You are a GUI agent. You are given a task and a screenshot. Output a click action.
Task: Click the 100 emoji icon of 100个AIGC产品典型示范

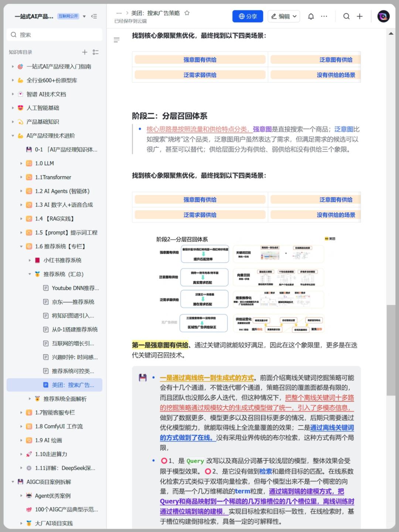click(29, 509)
